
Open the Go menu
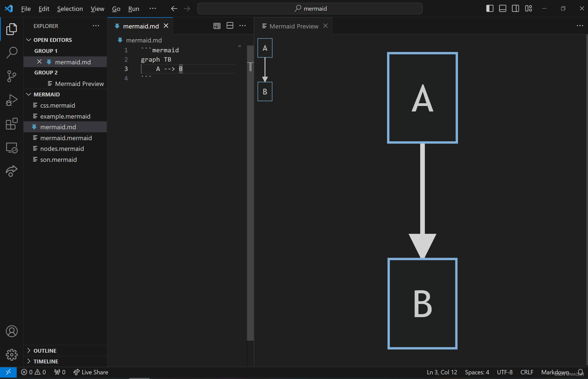(x=116, y=8)
